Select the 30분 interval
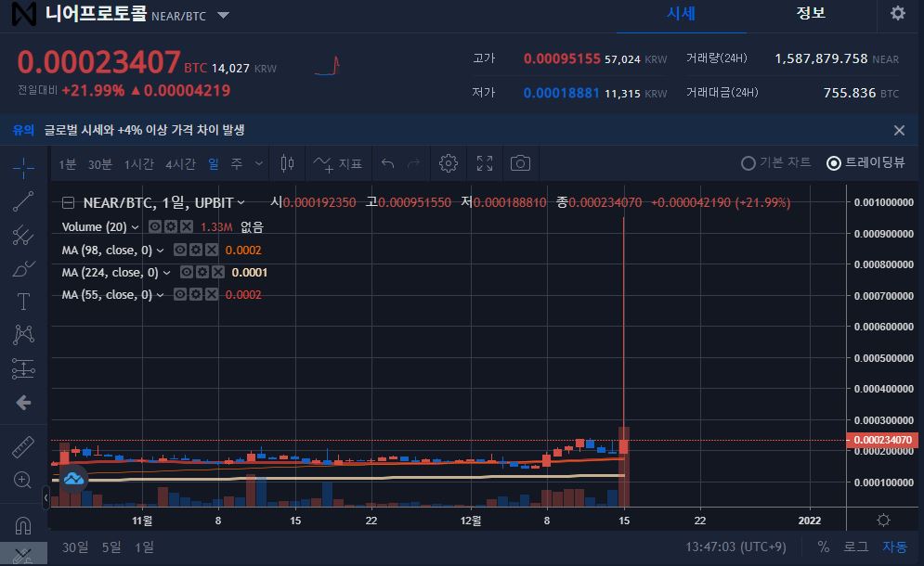This screenshot has width=924, height=566. [x=99, y=163]
